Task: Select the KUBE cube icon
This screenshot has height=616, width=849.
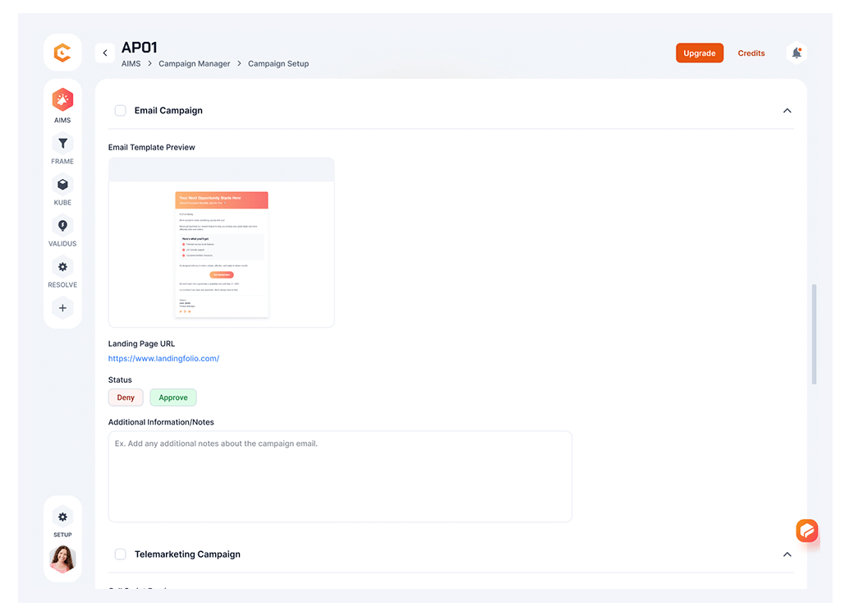Action: pos(62,185)
